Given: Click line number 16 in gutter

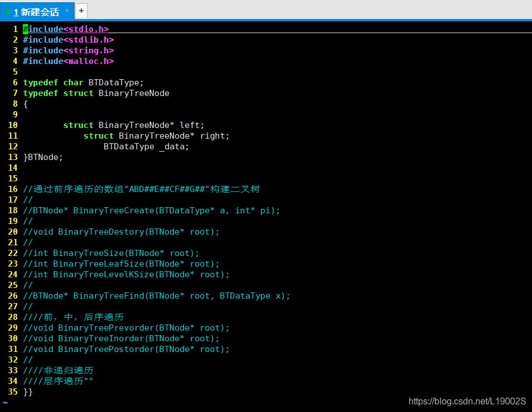Looking at the screenshot, I should click(13, 189).
